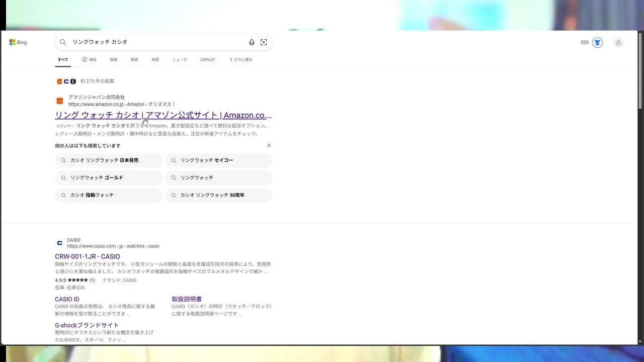Image resolution: width=644 pixels, height=362 pixels.
Task: Open the COPILOT tab
Action: click(208, 59)
